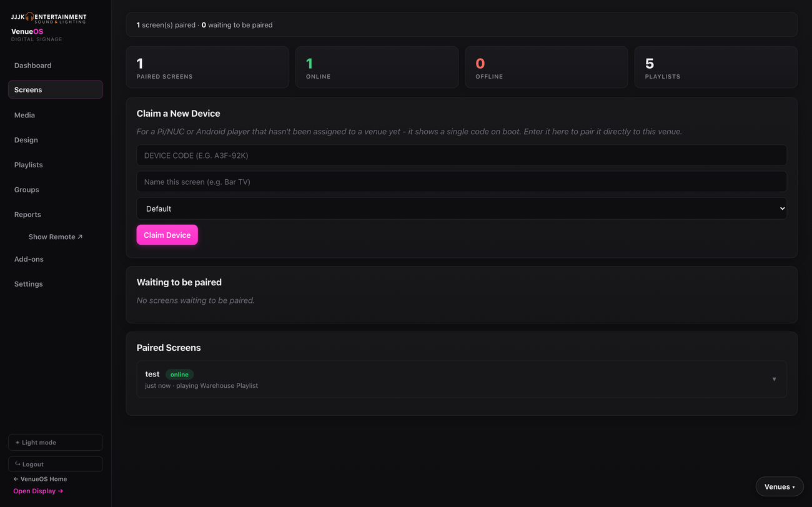View the Reports page
812x507 pixels.
point(56,215)
